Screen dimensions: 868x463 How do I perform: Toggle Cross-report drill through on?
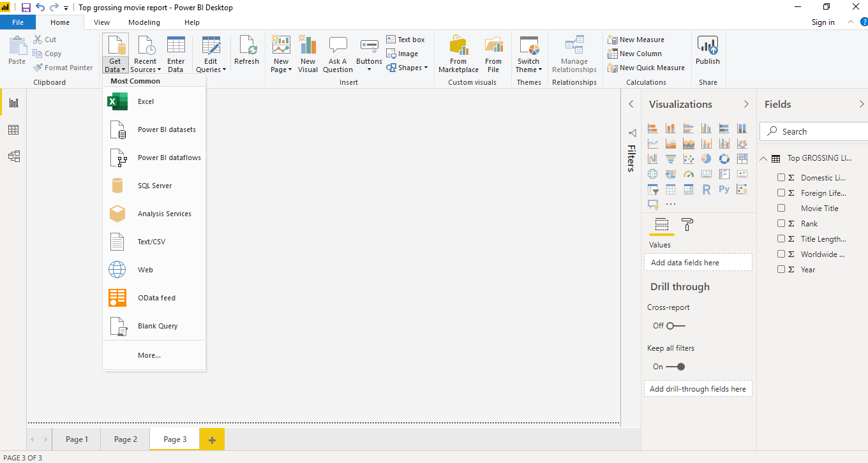pyautogui.click(x=675, y=326)
